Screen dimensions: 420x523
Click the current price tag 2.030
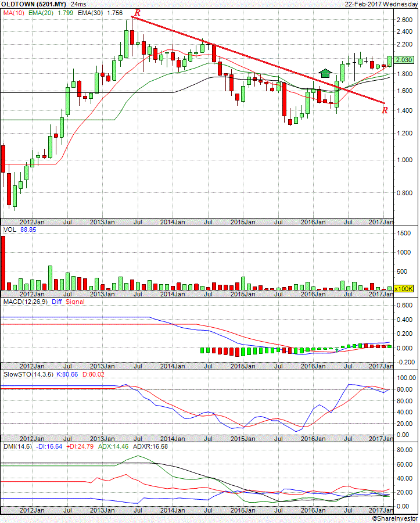[x=404, y=60]
